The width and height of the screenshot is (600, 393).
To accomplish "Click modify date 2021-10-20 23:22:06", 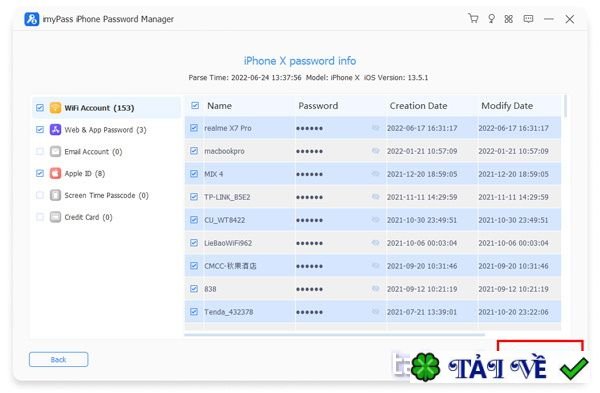I will pos(513,312).
